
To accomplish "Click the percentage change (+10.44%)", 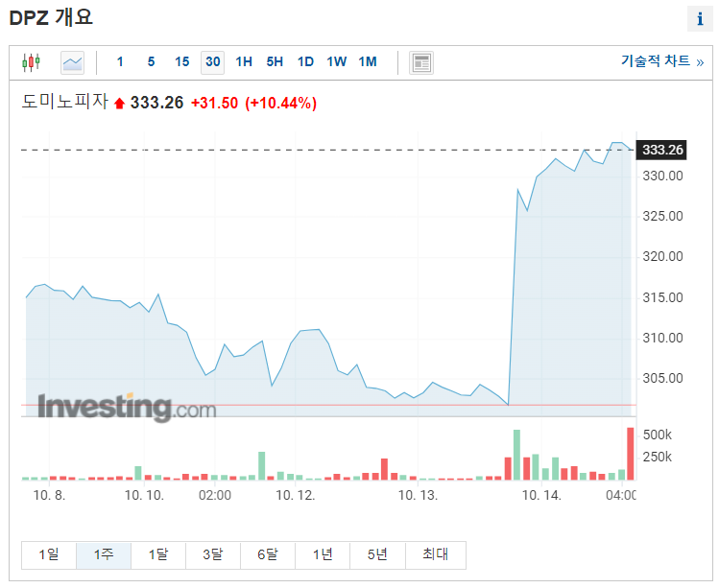I will (280, 104).
